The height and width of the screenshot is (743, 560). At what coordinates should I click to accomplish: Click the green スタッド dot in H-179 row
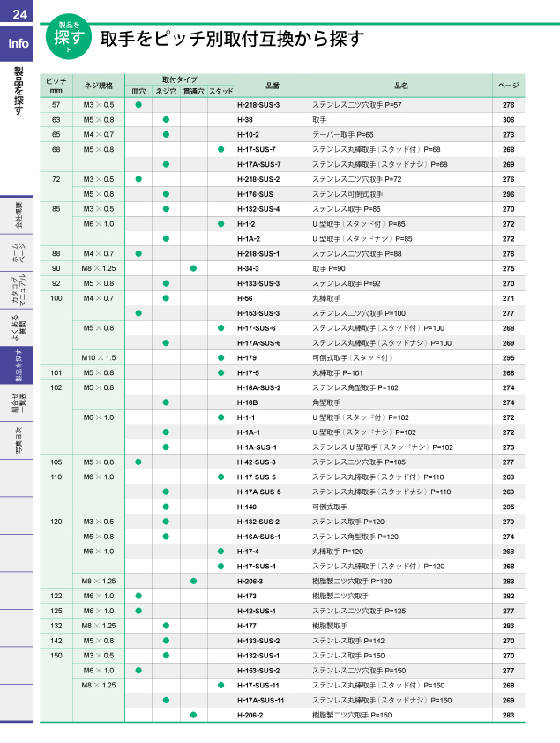(220, 357)
